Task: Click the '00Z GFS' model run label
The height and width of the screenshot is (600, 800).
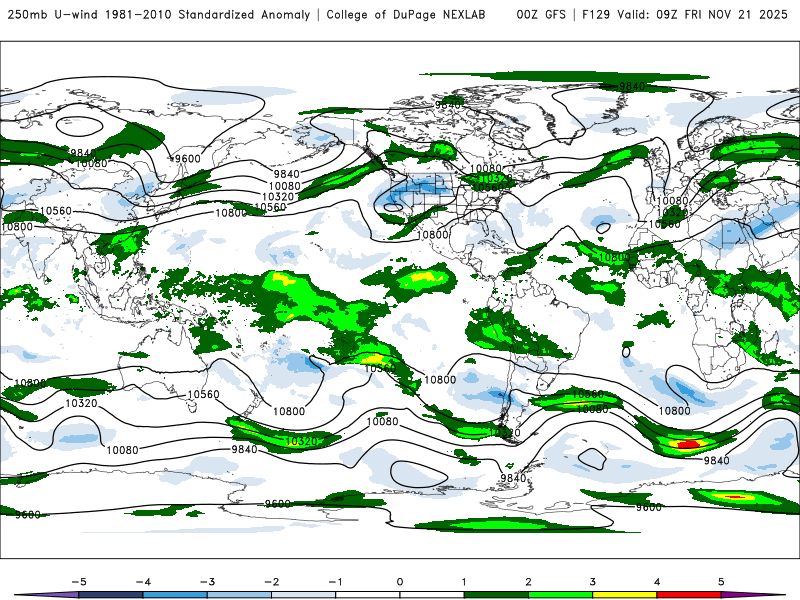Action: (541, 14)
